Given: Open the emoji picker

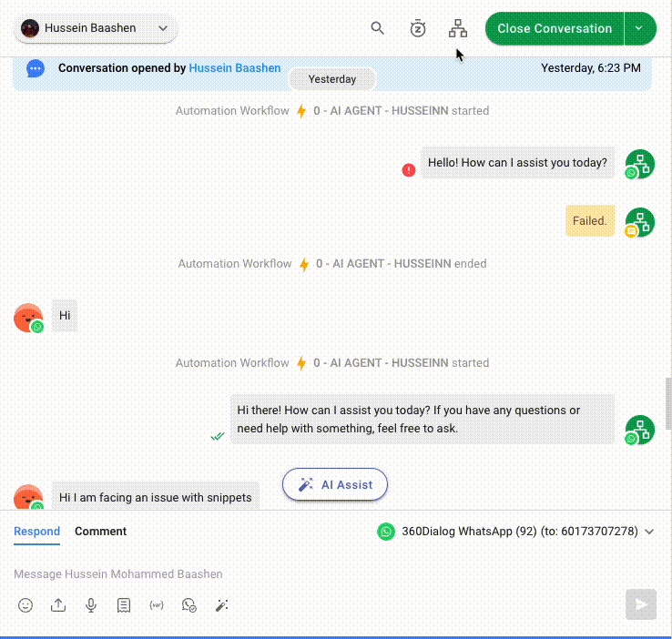Looking at the screenshot, I should coord(25,604).
